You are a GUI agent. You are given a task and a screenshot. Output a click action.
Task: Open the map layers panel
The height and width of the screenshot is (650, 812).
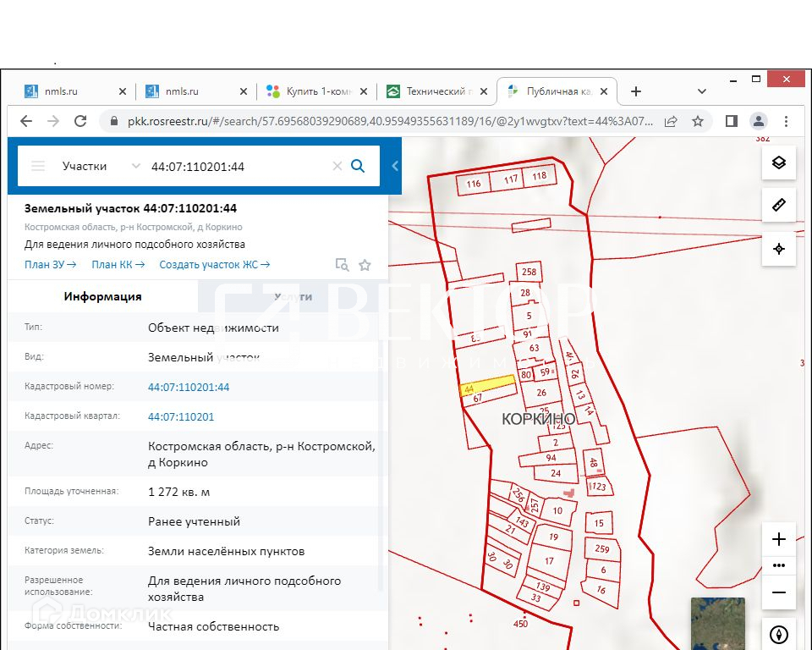pos(778,162)
